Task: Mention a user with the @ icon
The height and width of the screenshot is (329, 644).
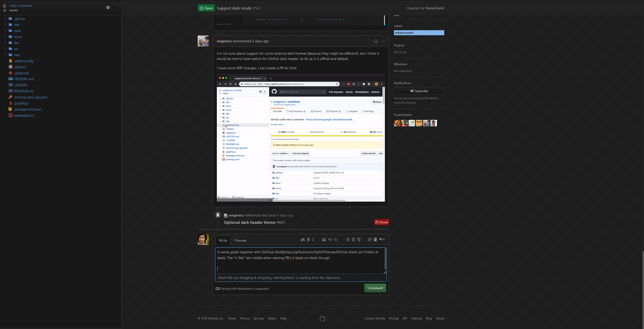Action: click(370, 239)
